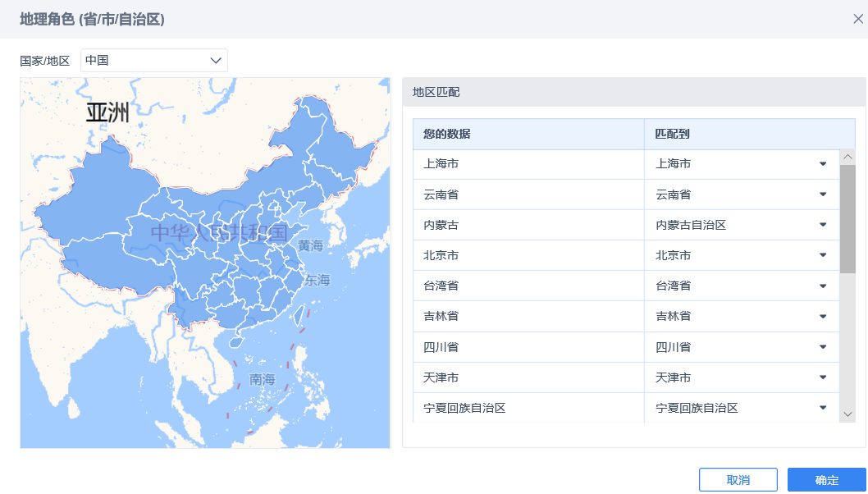The height and width of the screenshot is (494, 868).
Task: Open match dropdown for 内蒙古自治区
Action: (x=823, y=225)
